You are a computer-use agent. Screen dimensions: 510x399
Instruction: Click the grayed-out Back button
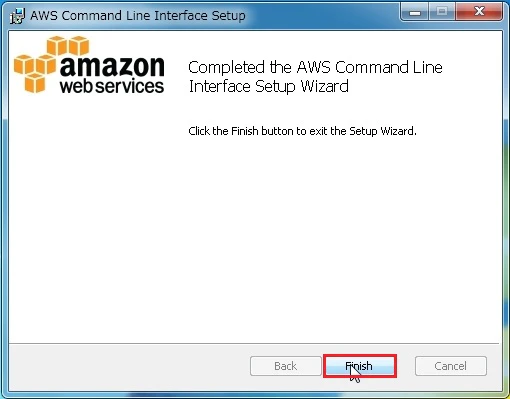pyautogui.click(x=286, y=366)
